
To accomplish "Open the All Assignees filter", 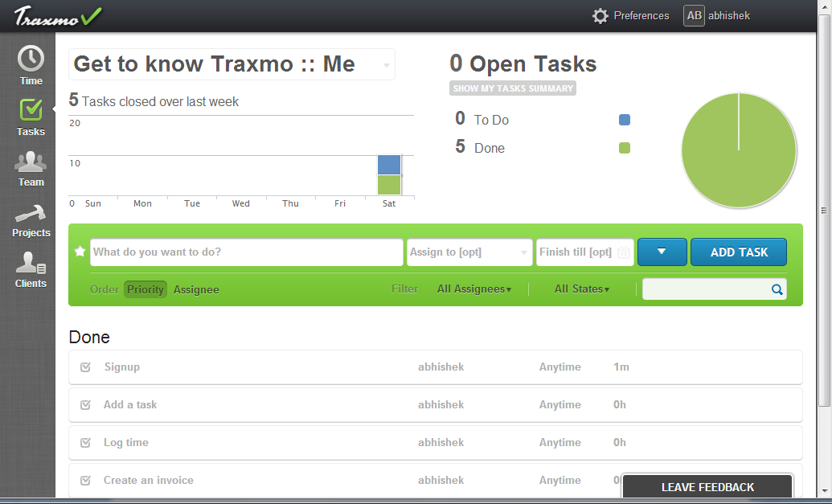I will coord(473,289).
